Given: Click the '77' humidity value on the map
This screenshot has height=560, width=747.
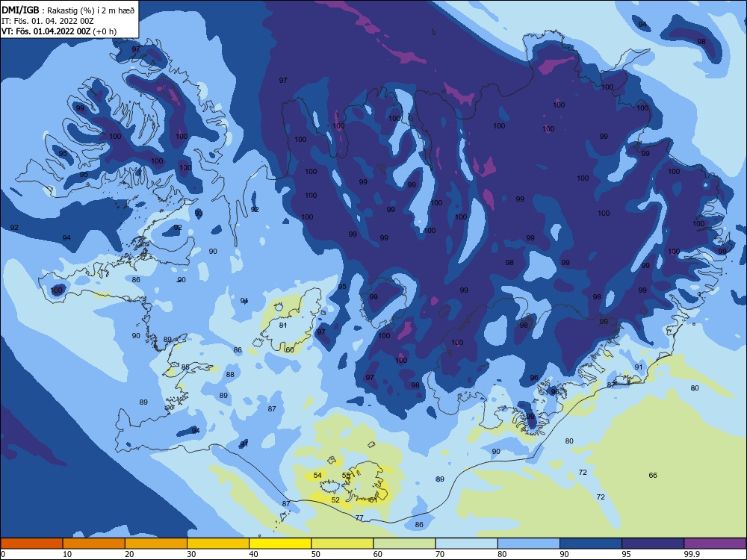Looking at the screenshot, I should (360, 517).
